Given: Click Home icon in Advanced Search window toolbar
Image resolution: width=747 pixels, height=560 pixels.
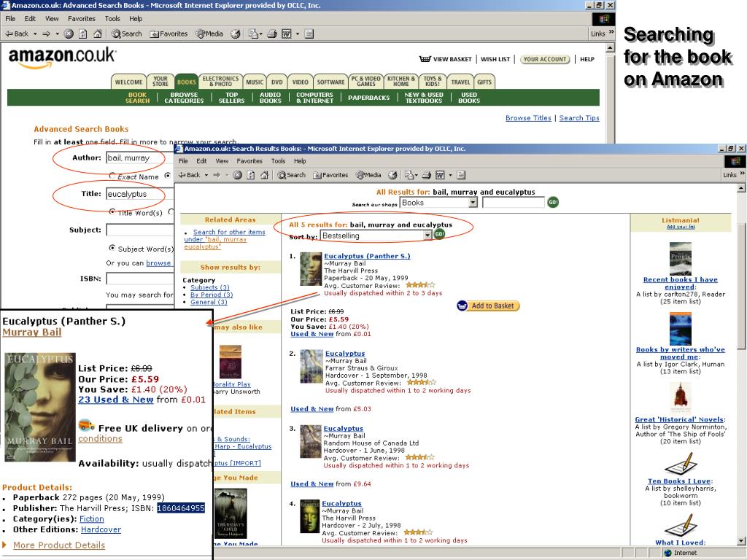Looking at the screenshot, I should click(98, 34).
